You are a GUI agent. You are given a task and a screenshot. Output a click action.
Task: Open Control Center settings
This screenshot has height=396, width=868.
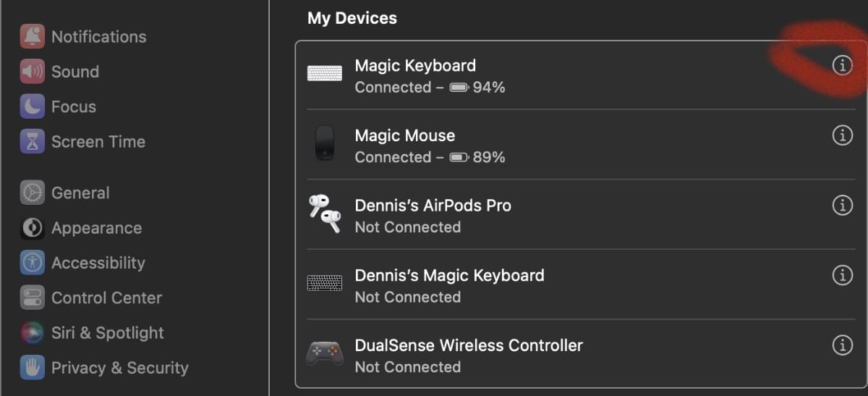click(106, 298)
